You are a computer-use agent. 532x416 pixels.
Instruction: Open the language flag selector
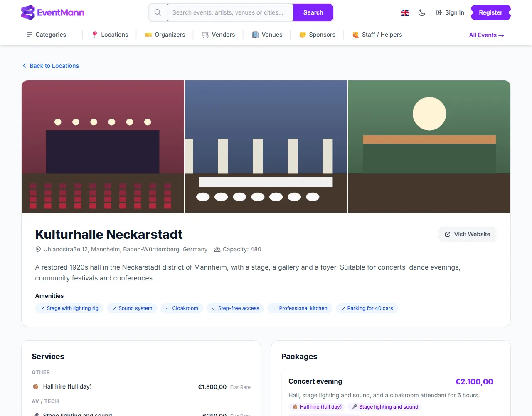tap(405, 12)
